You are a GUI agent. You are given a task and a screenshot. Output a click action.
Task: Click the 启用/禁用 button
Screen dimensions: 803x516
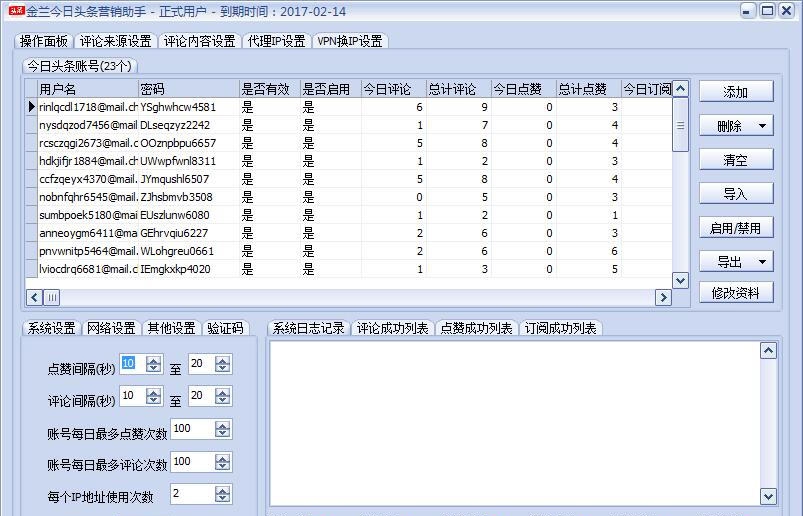(x=736, y=228)
